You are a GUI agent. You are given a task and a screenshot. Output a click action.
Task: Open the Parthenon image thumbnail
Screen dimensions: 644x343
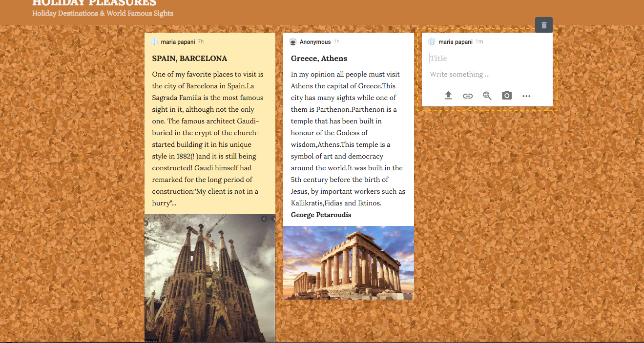pyautogui.click(x=349, y=262)
